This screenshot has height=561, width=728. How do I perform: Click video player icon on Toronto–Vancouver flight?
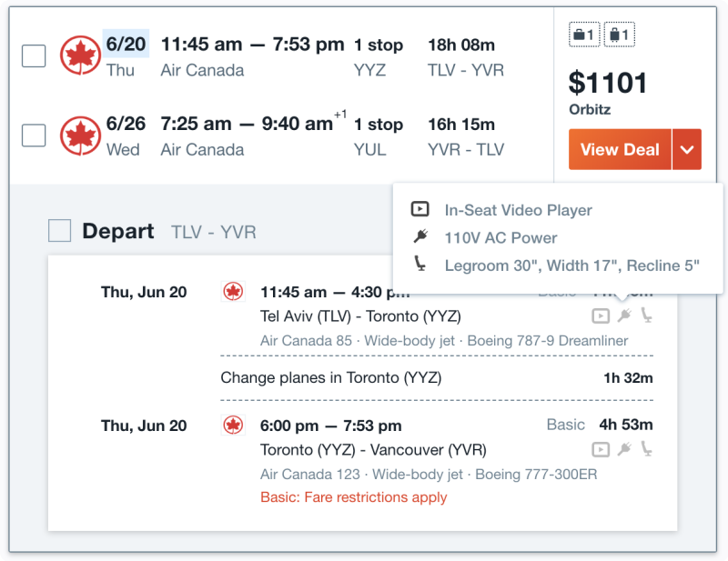(x=601, y=449)
